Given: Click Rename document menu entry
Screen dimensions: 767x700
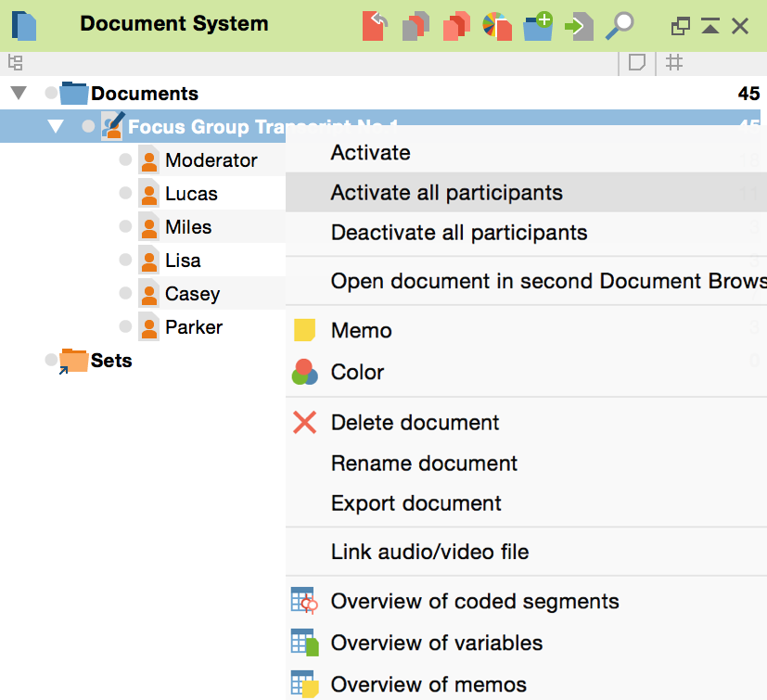Looking at the screenshot, I should [424, 464].
